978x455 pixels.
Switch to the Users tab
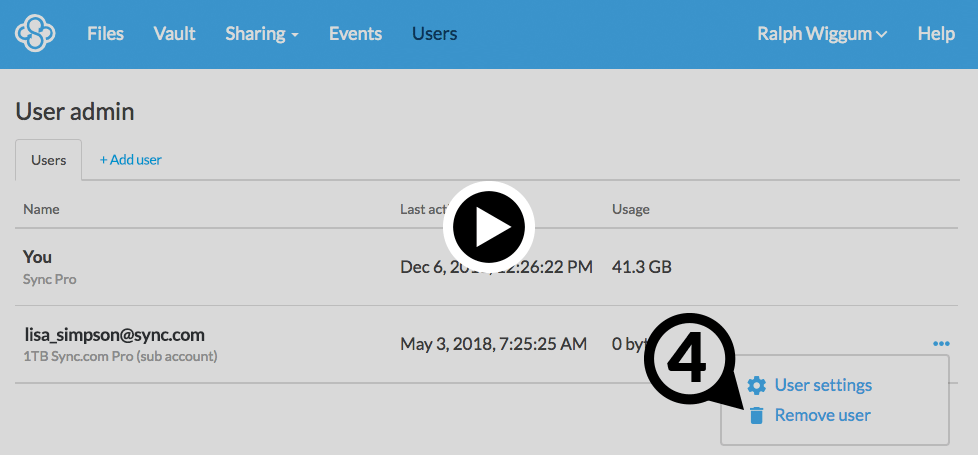click(x=49, y=160)
